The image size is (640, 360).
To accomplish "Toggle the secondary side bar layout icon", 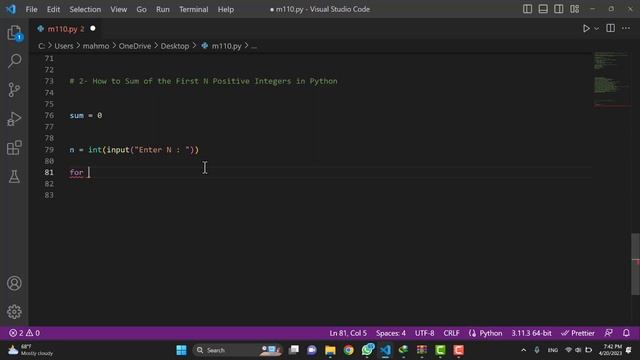I will pos(559,9).
